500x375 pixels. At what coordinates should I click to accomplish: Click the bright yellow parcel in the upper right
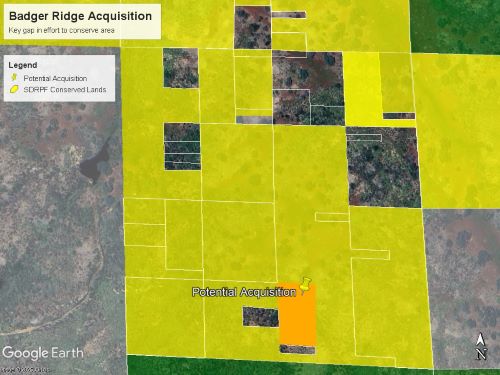tap(362, 89)
